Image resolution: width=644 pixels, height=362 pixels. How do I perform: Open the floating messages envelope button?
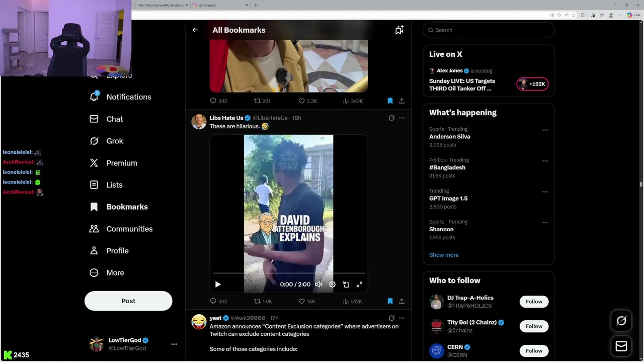pos(621,346)
